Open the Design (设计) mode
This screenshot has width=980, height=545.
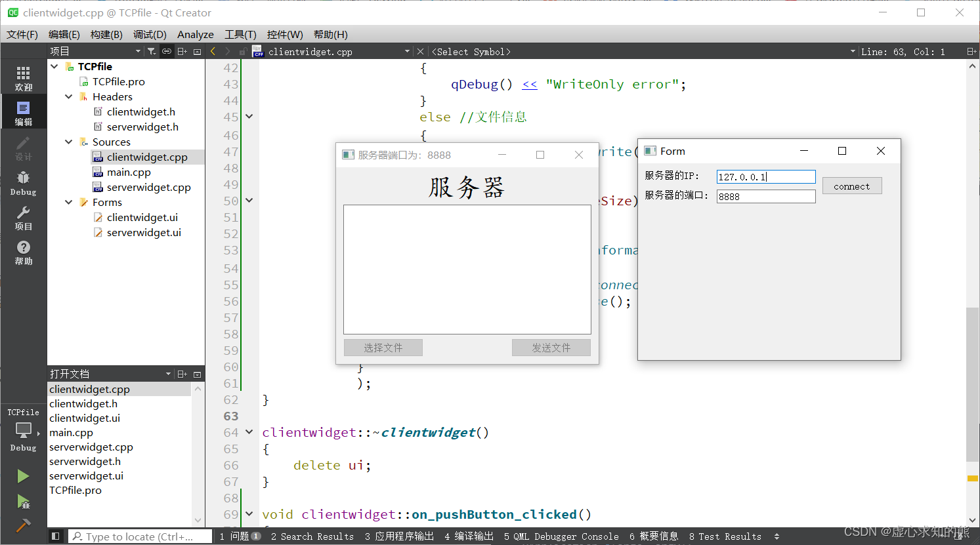(x=23, y=148)
